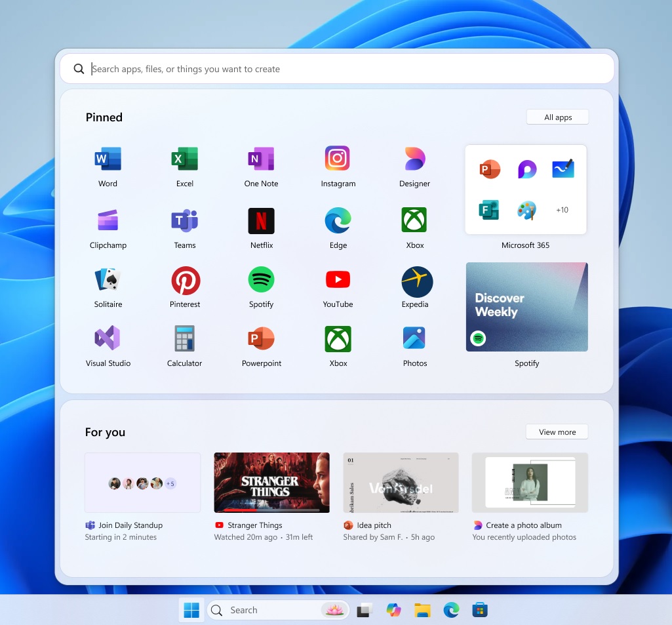Open the Idea pitch presentation
672x625 pixels.
tap(401, 483)
